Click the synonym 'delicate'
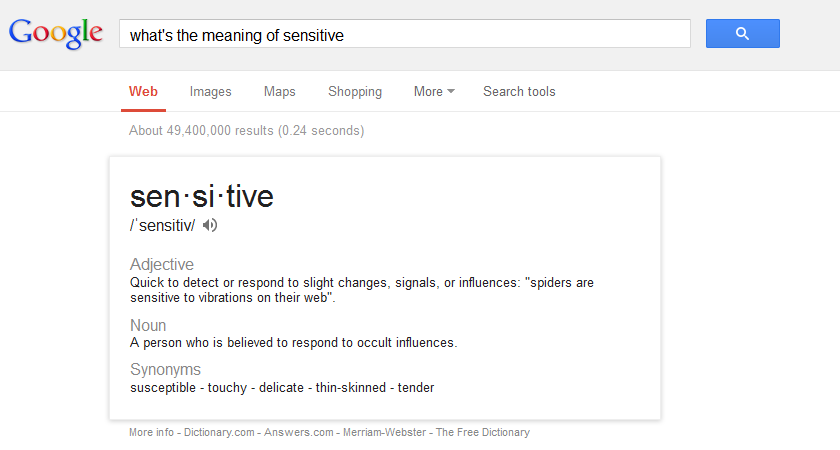This screenshot has width=840, height=450. 281,387
